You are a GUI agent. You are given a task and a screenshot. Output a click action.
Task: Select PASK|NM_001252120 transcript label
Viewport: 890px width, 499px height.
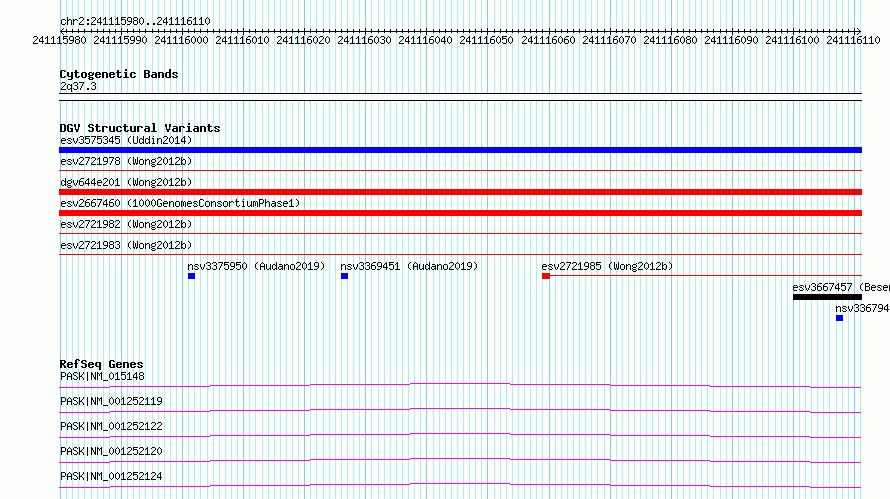point(111,451)
